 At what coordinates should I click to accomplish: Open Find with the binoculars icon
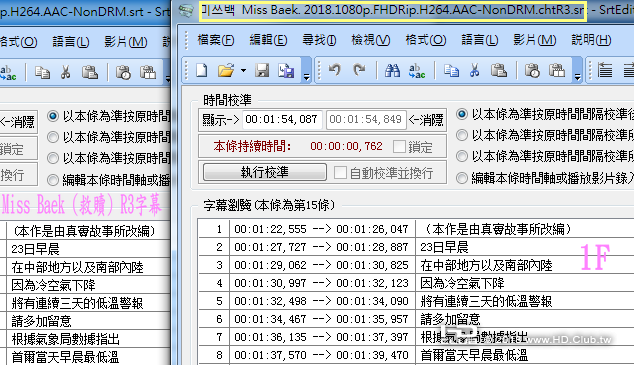392,71
